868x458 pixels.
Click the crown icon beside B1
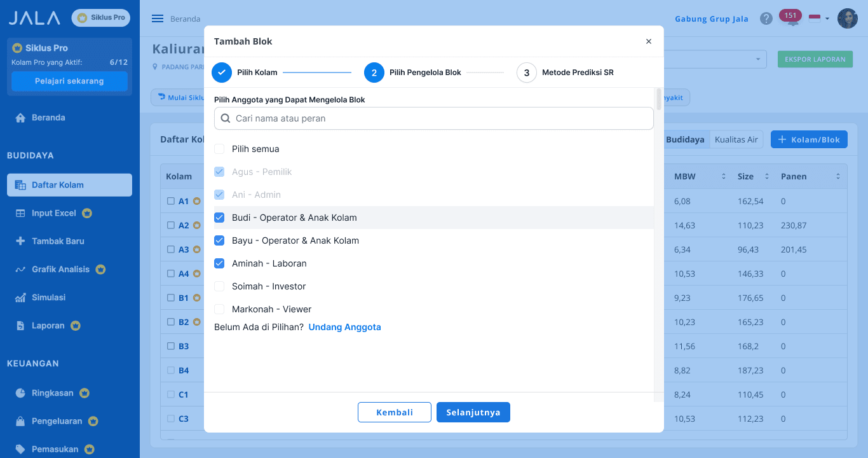point(197,298)
